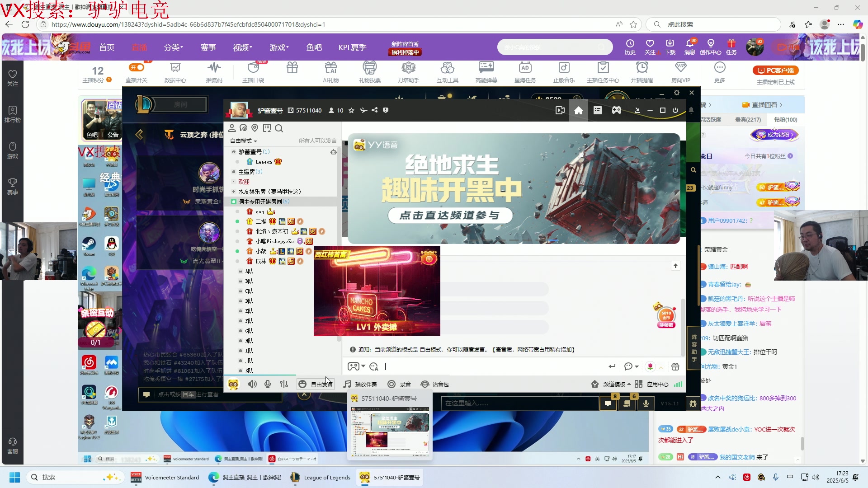Open the KPL夏季 nav tab
The image size is (868, 488).
[x=352, y=47]
